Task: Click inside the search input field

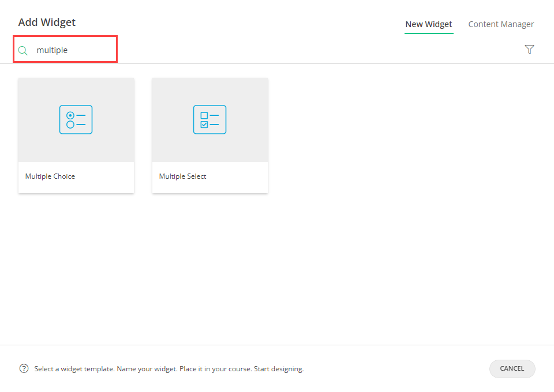Action: [x=69, y=50]
